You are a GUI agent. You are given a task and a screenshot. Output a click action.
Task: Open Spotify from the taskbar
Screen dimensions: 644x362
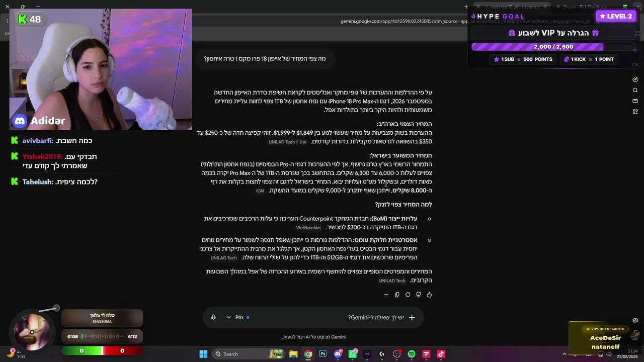click(x=412, y=354)
